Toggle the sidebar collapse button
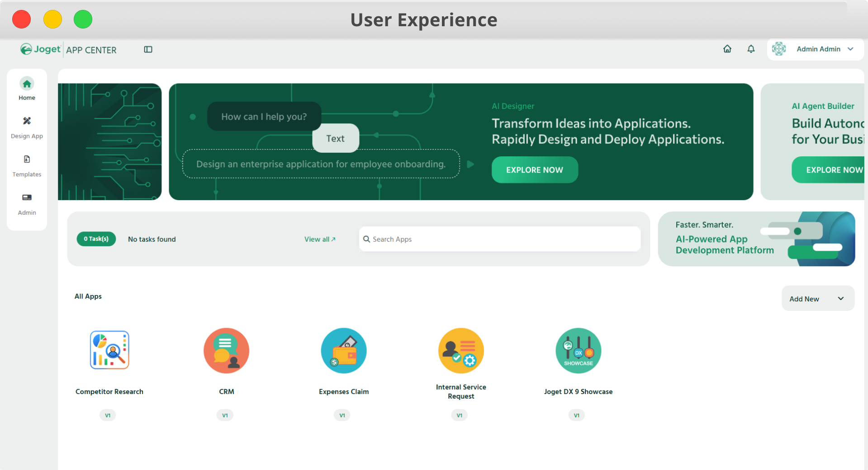 (148, 49)
